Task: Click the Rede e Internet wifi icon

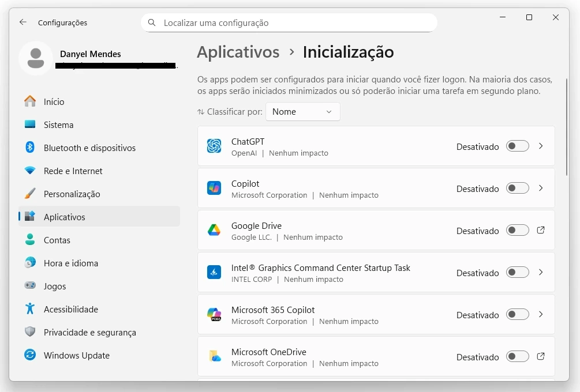Action: (x=30, y=170)
